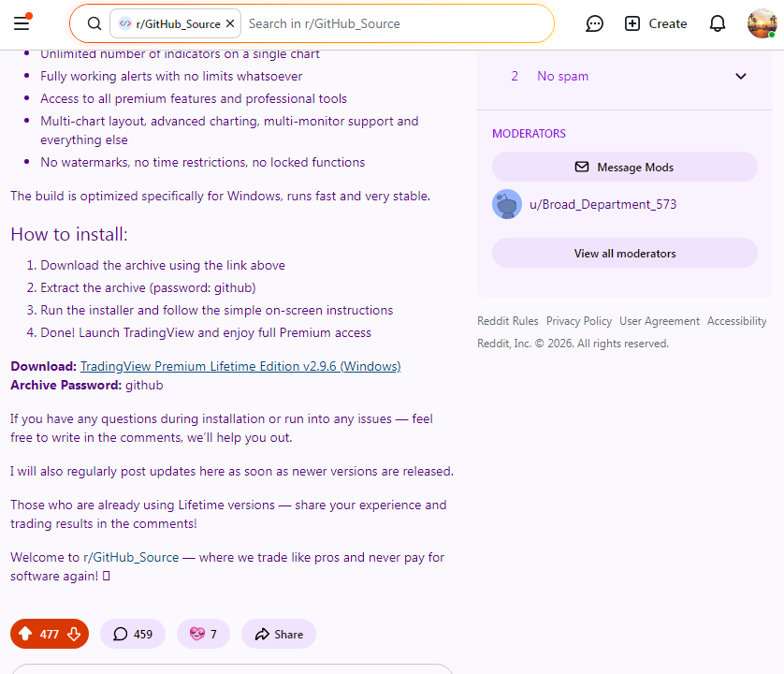Open the user profile avatar menu
The height and width of the screenshot is (674, 784).
click(x=762, y=23)
